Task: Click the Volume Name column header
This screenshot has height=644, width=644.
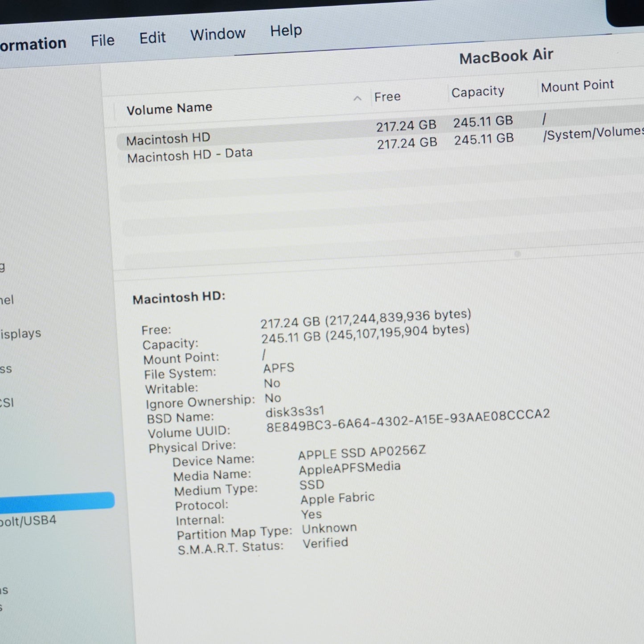Action: [169, 108]
